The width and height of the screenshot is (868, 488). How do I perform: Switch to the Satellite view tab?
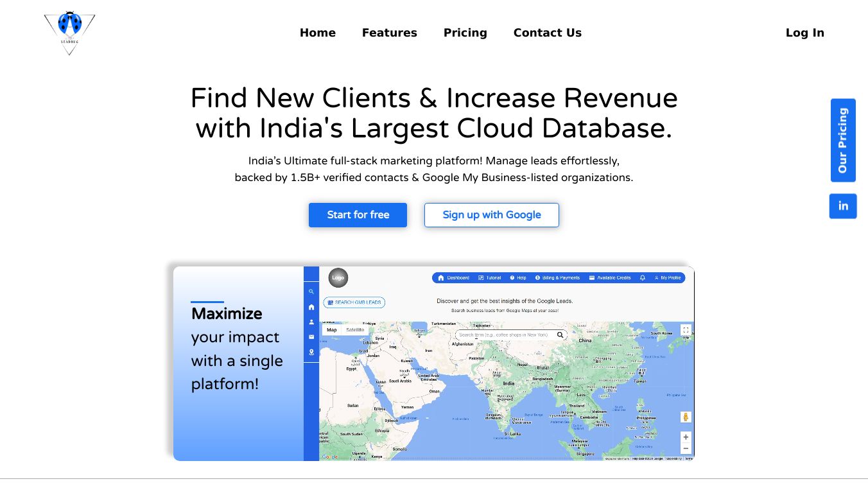pyautogui.click(x=355, y=330)
